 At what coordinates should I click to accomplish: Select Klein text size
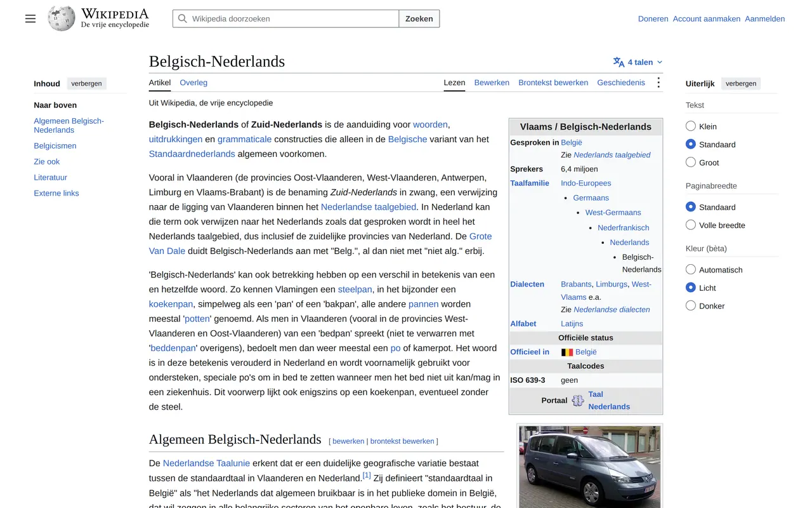tap(691, 126)
